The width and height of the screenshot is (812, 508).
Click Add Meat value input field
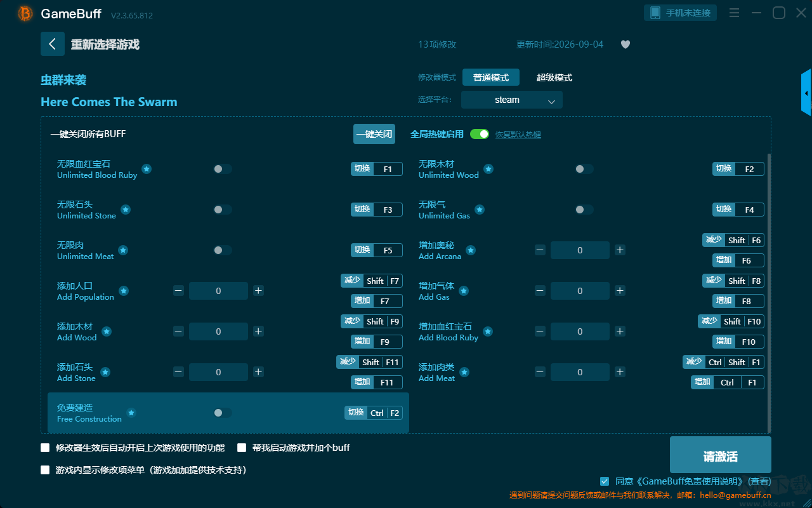[x=580, y=372]
